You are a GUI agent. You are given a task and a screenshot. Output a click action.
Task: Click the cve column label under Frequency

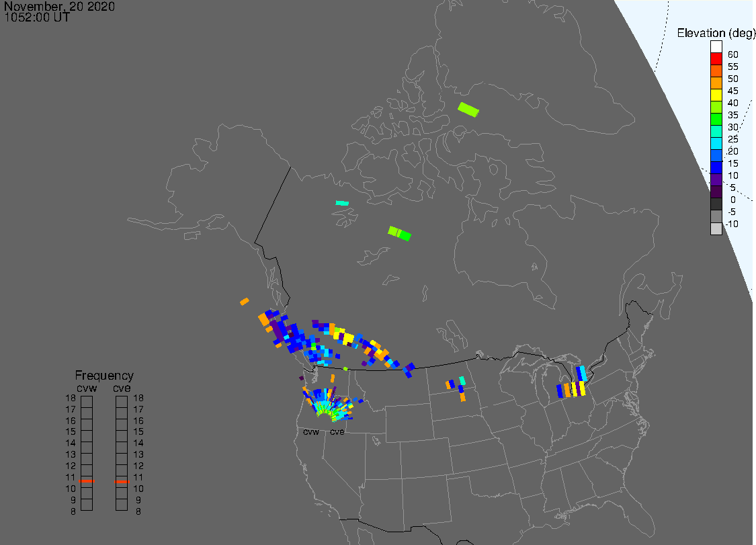(122, 388)
